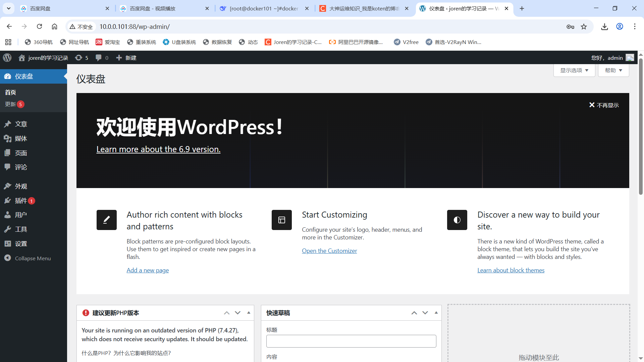
Task: Open a new browser tab with plus button
Action: point(522,8)
